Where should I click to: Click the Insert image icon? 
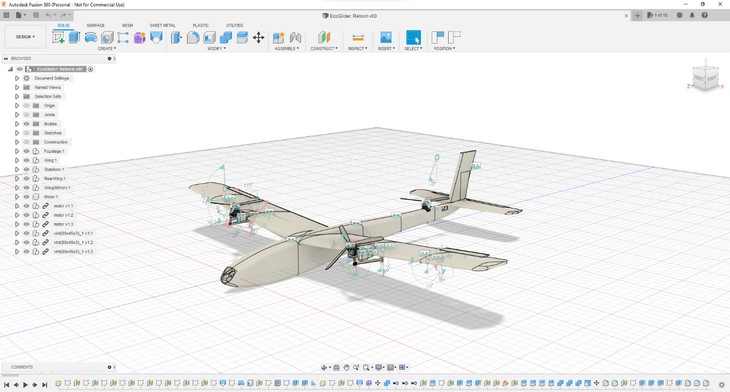(385, 37)
